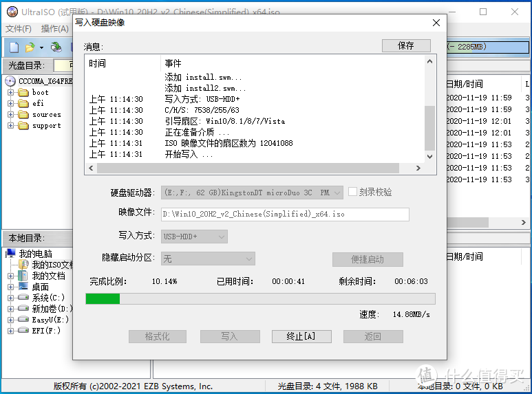Image resolution: width=532 pixels, height=394 pixels.
Task: Click the EasyU(E:) drive icon
Action: click(23, 320)
